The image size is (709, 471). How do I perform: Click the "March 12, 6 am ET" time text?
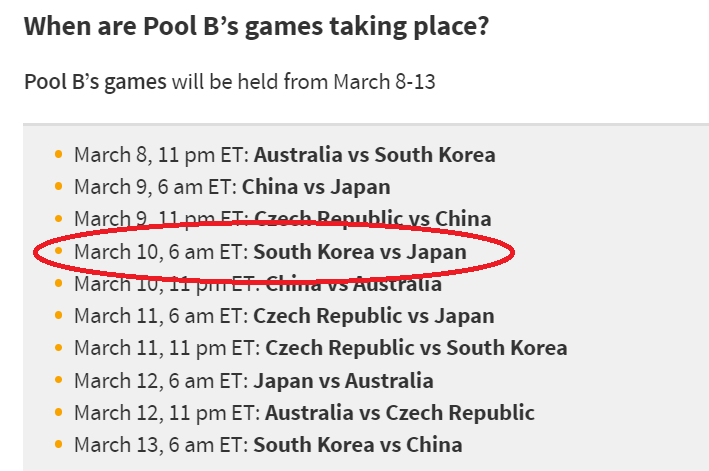pyautogui.click(x=161, y=381)
